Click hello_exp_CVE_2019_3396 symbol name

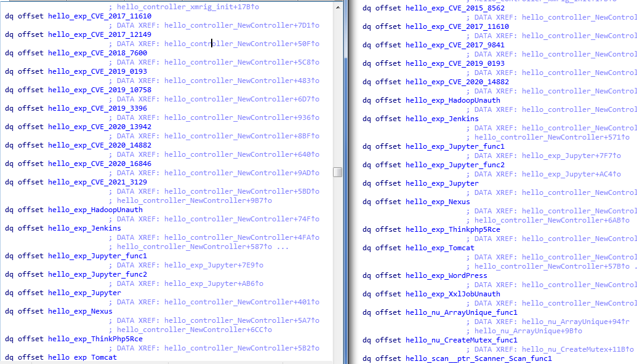point(97,108)
